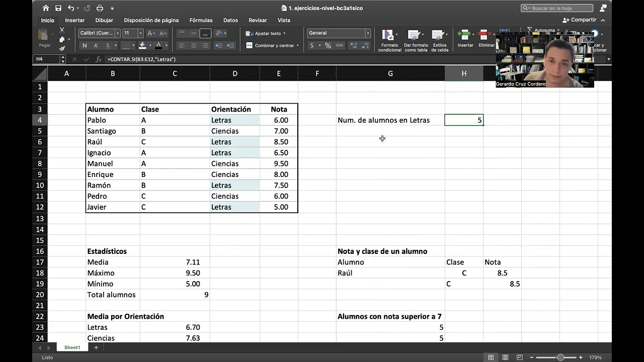The width and height of the screenshot is (644, 362).
Task: Click the Compartir share button
Action: click(580, 20)
